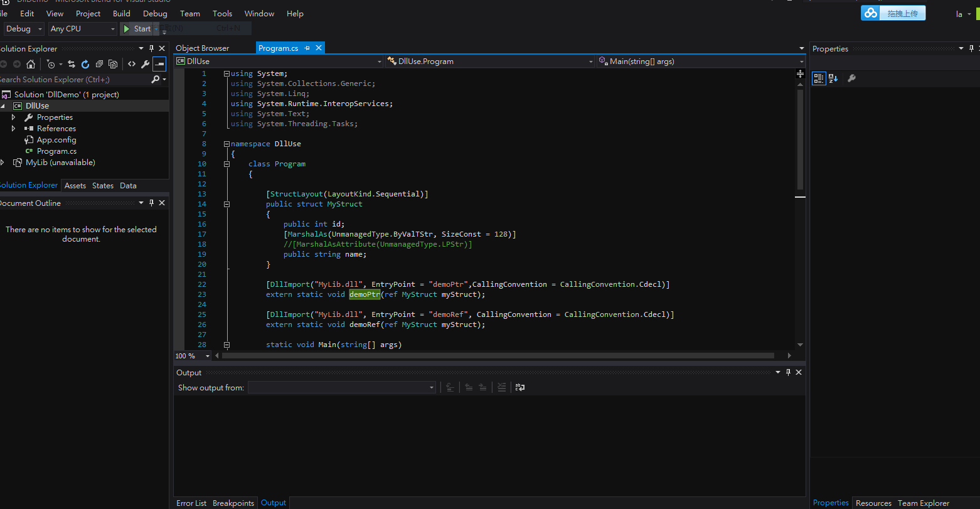Open Debug configuration dropdown

[x=24, y=29]
